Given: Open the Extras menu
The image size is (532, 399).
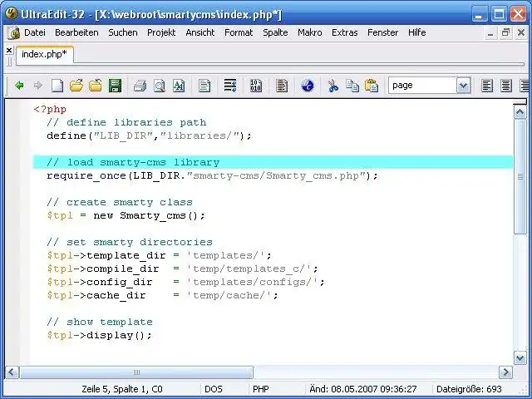Looking at the screenshot, I should tap(344, 32).
